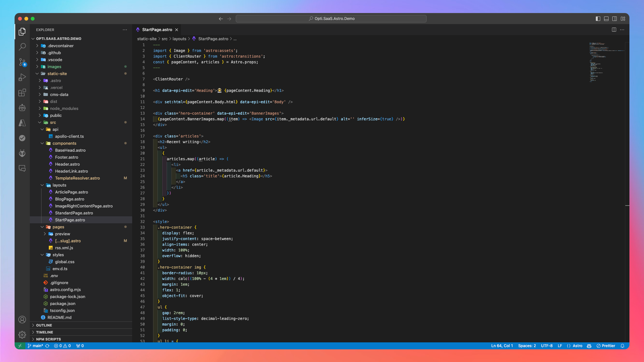The width and height of the screenshot is (644, 362).
Task: Click the notifications bell in status bar
Action: coord(622,346)
